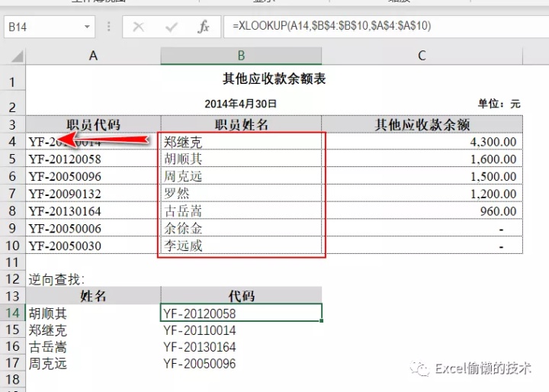Click header cell 其他应收款余额
This screenshot has height=392, width=549.
pos(422,124)
